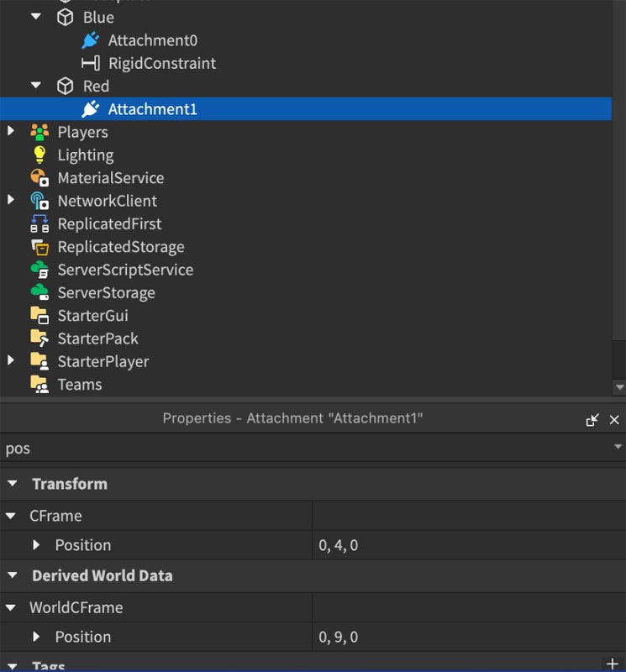Click the NetworkClient icon
The width and height of the screenshot is (626, 672).
point(39,201)
